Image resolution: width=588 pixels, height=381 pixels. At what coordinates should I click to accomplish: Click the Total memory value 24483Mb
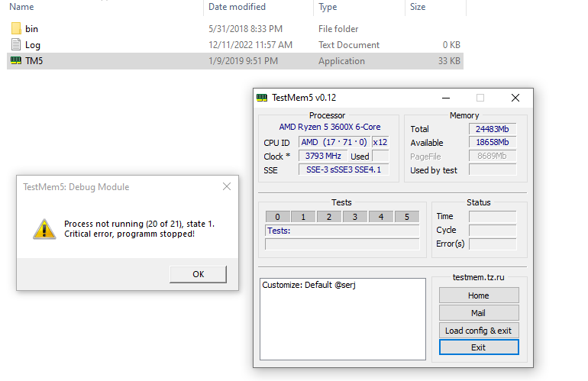(x=493, y=129)
